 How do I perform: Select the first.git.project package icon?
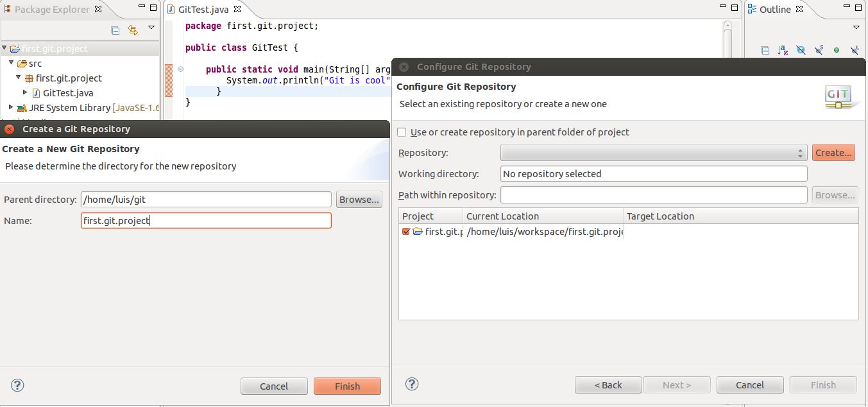[29, 78]
